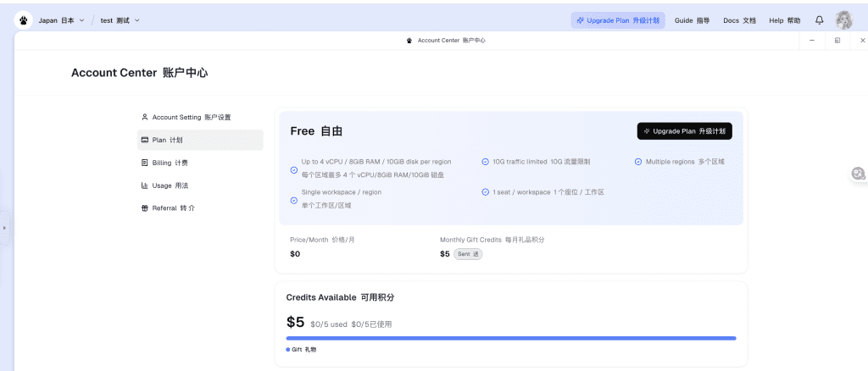Click the '10G traffic limited' text

pos(520,162)
